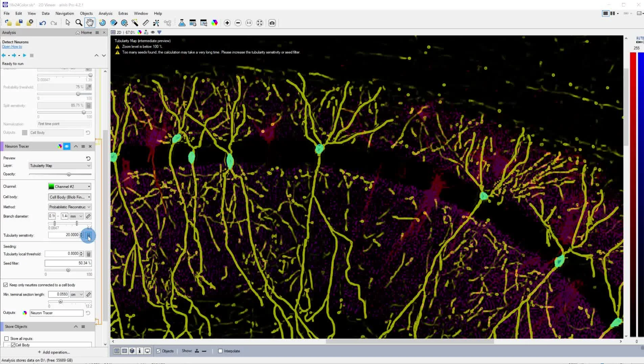Open the Channel #2 dropdown
The height and width of the screenshot is (364, 644).
tap(70, 186)
